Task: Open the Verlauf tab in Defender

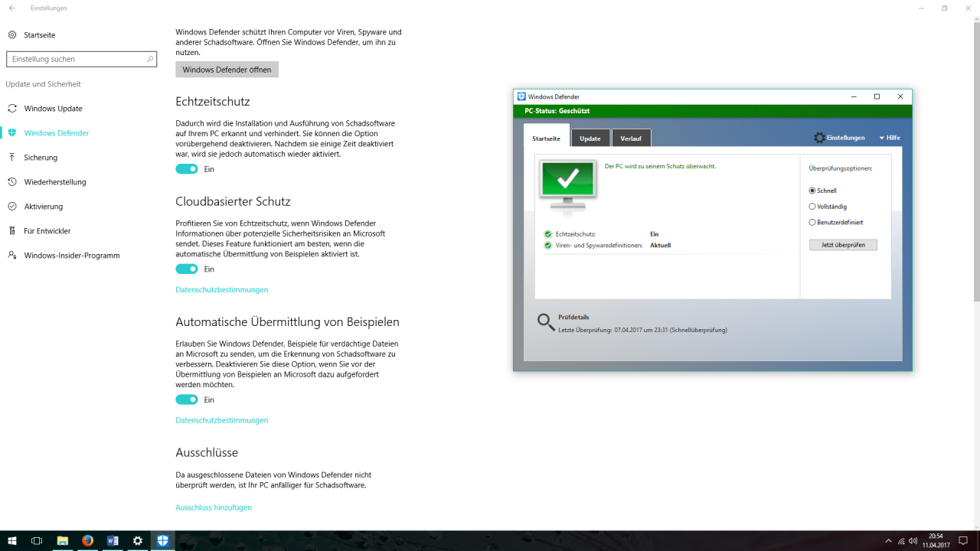Action: pos(632,138)
